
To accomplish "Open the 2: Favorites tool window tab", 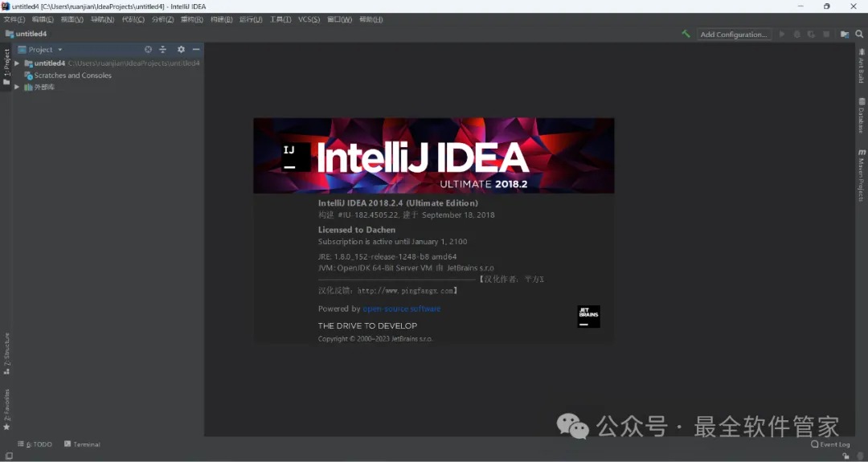I will (6, 410).
